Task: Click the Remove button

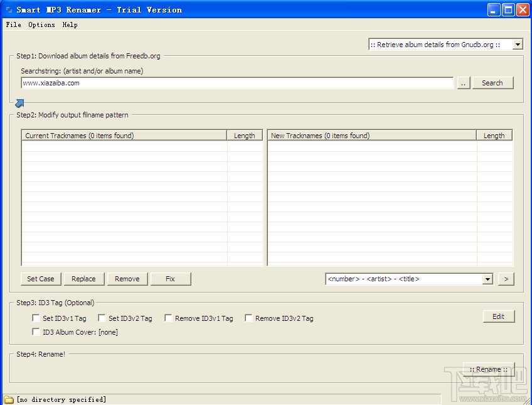Action: [x=127, y=279]
